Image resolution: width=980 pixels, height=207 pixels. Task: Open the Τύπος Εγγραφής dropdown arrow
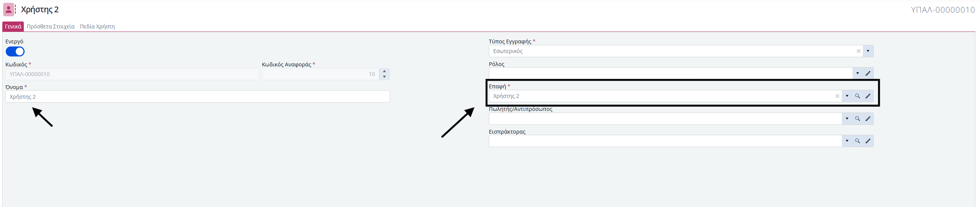click(868, 51)
